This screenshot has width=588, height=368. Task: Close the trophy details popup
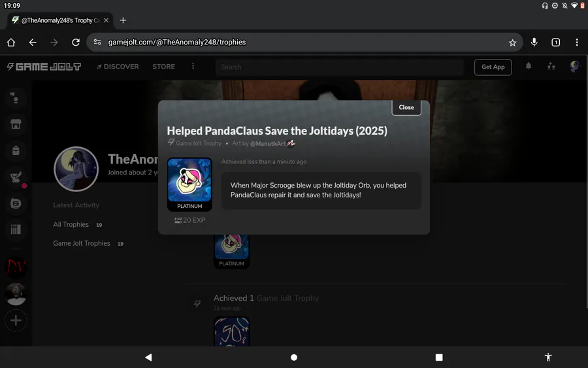coord(406,108)
